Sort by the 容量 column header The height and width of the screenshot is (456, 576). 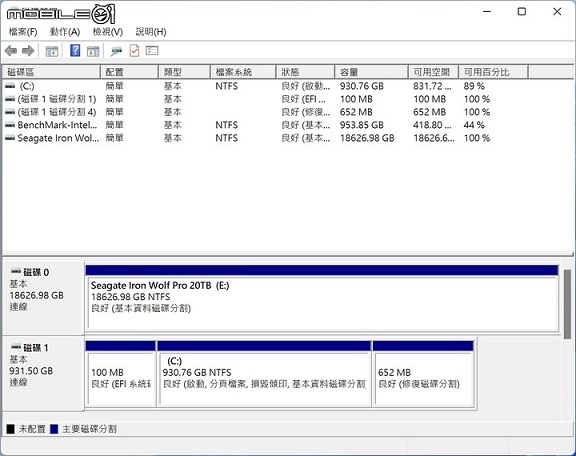[x=372, y=72]
